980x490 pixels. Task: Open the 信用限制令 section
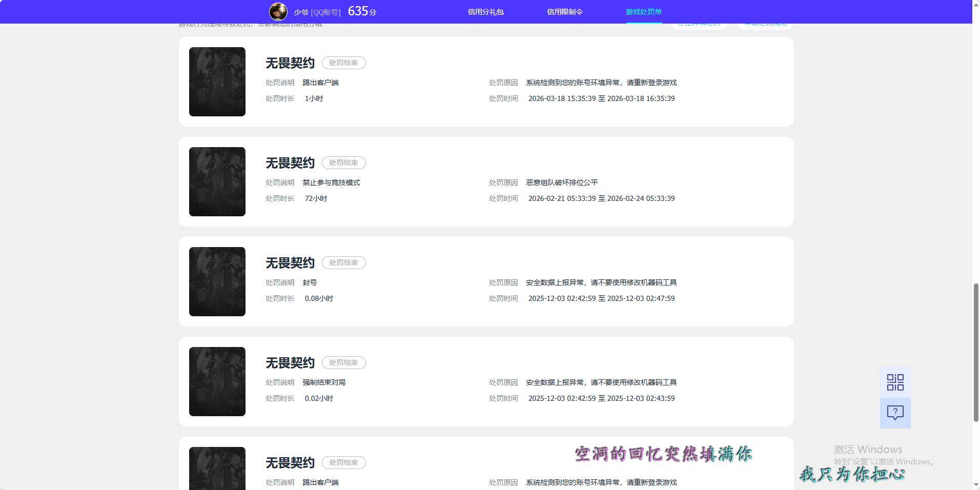(x=564, y=11)
